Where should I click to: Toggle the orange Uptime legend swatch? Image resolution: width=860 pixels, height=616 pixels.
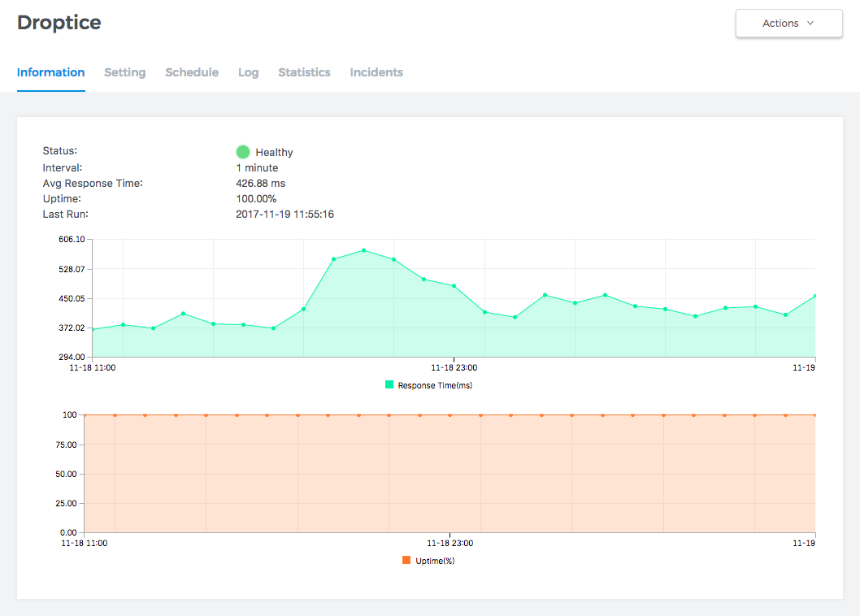click(406, 561)
